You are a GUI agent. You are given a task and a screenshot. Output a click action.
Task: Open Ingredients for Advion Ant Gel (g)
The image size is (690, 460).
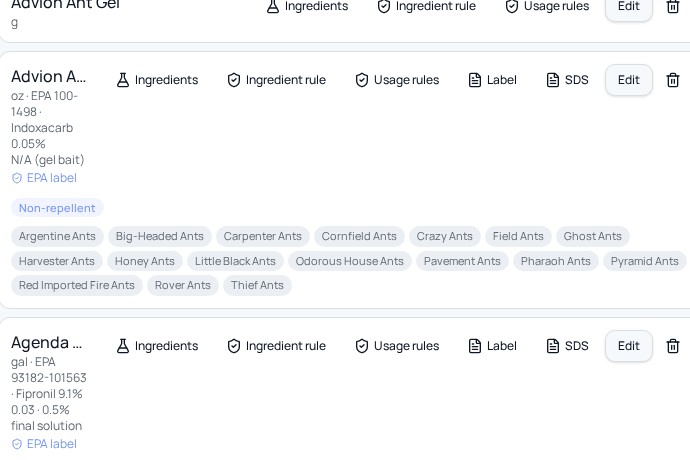pyautogui.click(x=307, y=6)
